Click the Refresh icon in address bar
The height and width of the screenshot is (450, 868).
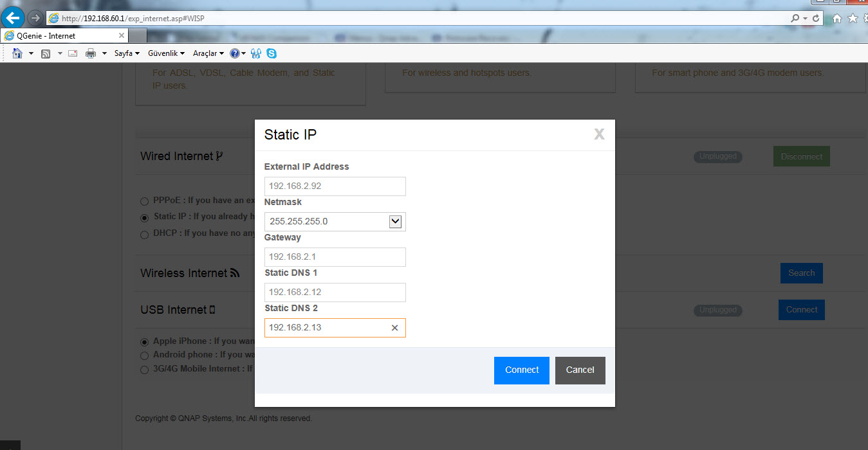click(x=816, y=19)
